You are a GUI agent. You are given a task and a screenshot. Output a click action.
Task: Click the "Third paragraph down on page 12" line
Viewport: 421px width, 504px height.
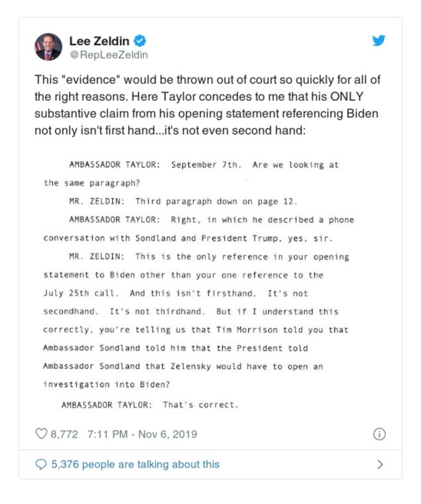click(216, 201)
